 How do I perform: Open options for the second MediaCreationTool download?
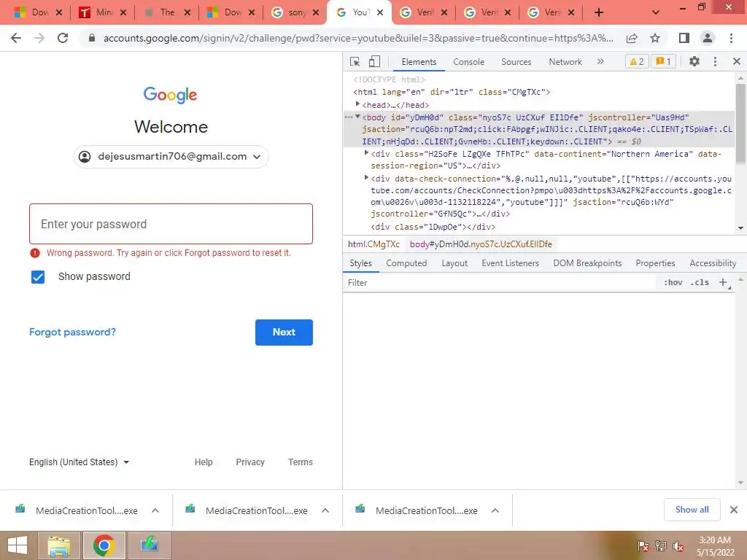(x=325, y=510)
